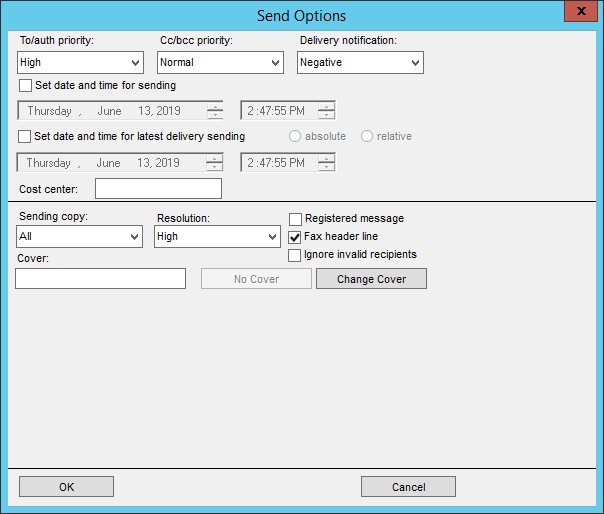Enable Set date and time for sending

(x=26, y=86)
